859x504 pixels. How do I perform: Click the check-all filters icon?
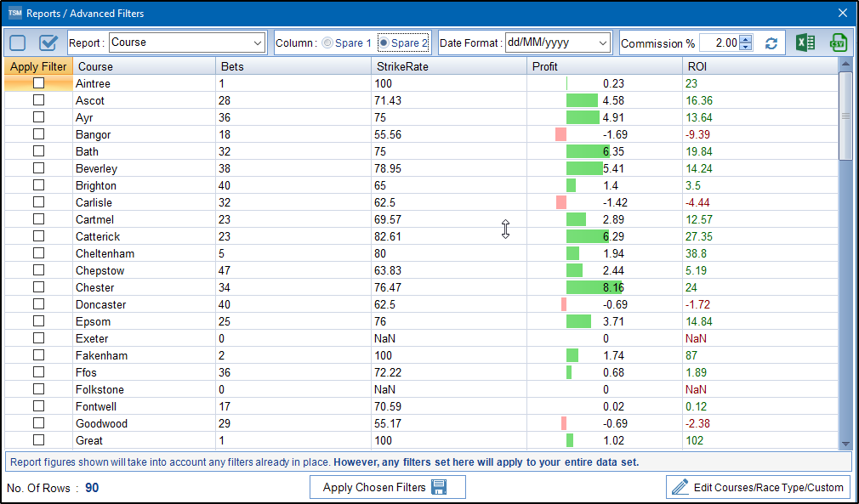point(48,42)
